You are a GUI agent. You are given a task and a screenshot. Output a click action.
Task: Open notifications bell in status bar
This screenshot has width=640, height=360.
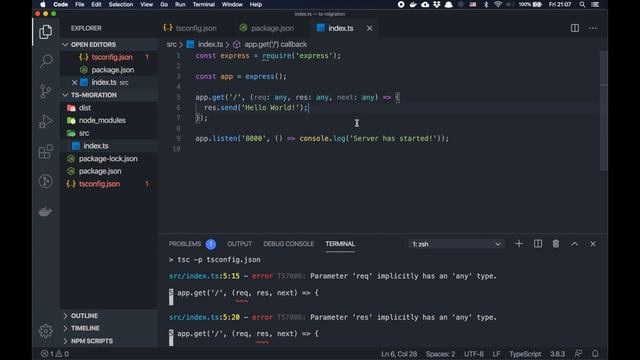[x=596, y=353]
